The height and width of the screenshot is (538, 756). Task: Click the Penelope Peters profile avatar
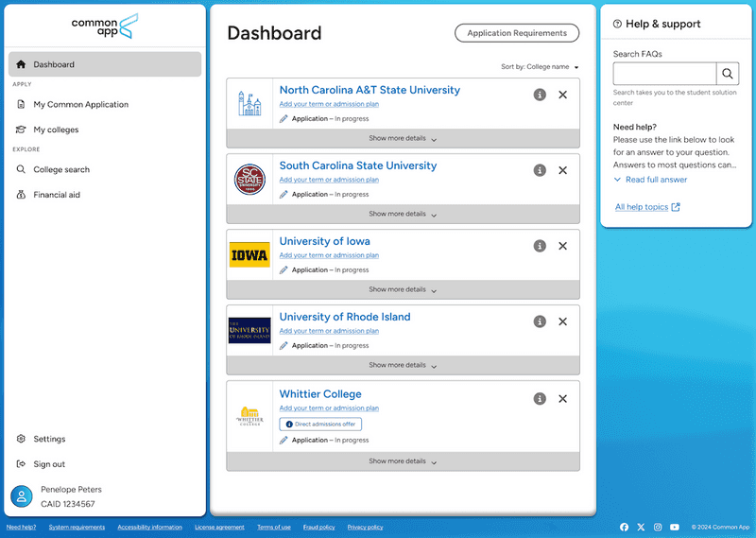tap(21, 496)
